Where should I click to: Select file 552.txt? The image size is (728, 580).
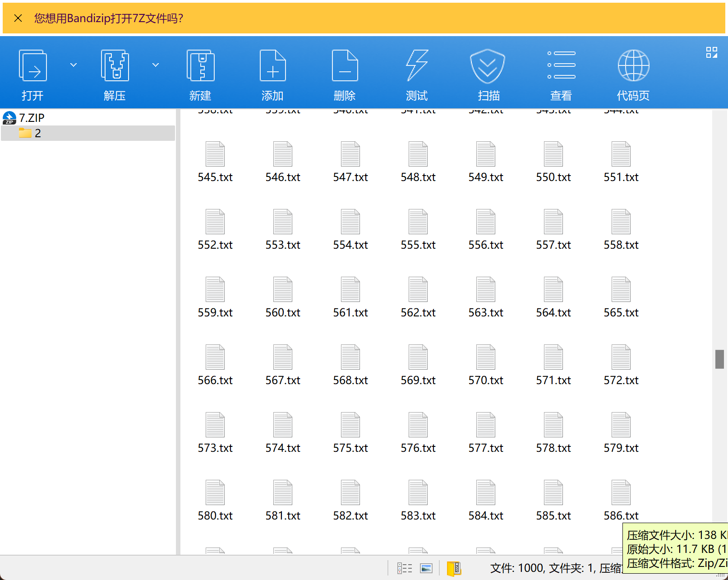[215, 230]
